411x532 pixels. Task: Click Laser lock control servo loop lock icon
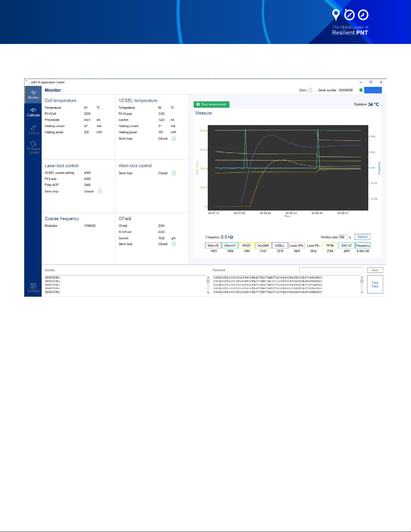(100, 191)
